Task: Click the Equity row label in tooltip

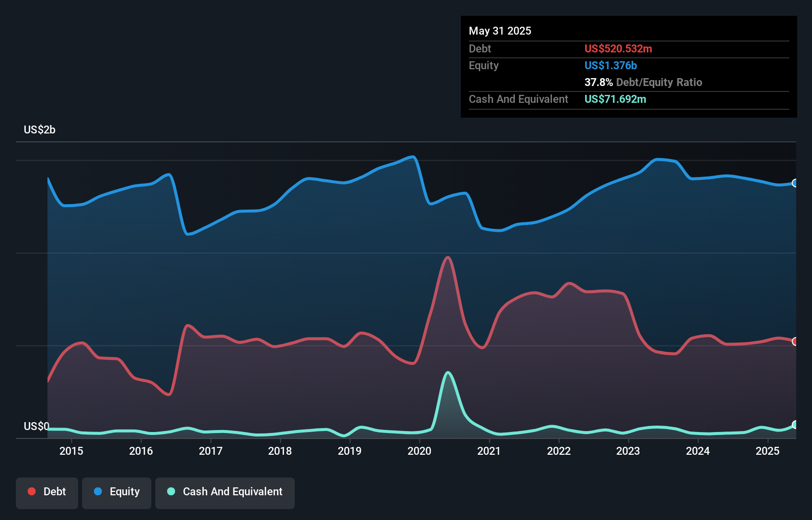Action: click(484, 65)
